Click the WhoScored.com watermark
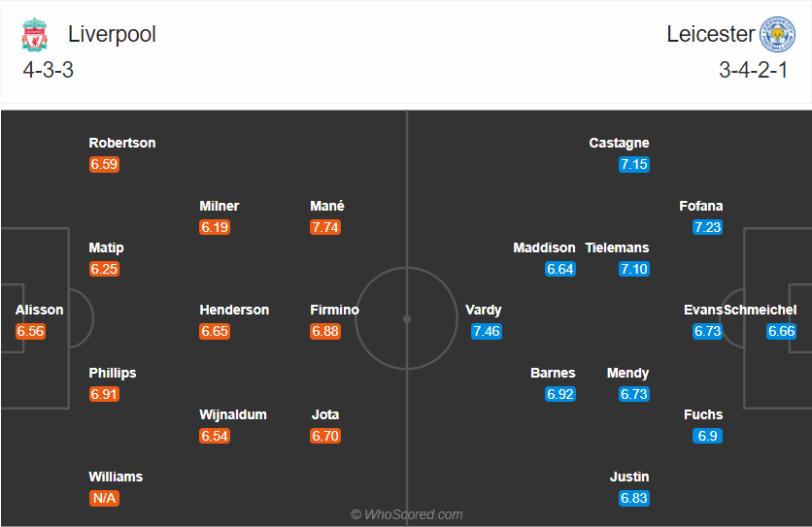Image resolution: width=812 pixels, height=527 pixels. pos(407,514)
